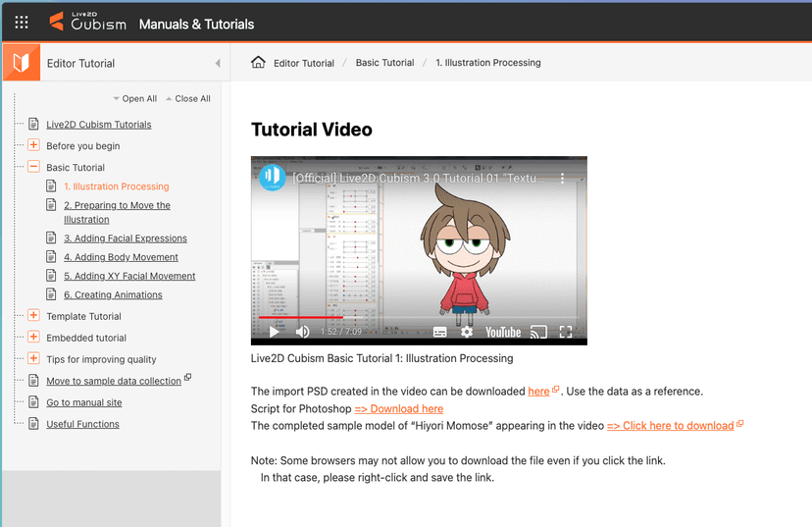Click Basic Tutorial in the breadcrumb
This screenshot has width=812, height=527.
(x=384, y=63)
